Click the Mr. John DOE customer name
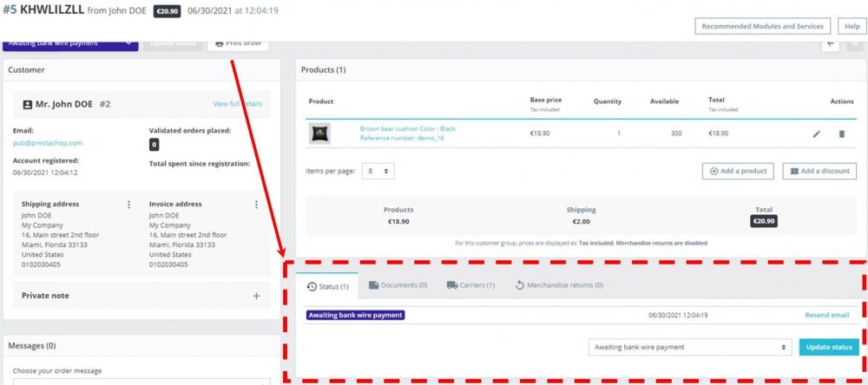868x385 pixels. [64, 104]
